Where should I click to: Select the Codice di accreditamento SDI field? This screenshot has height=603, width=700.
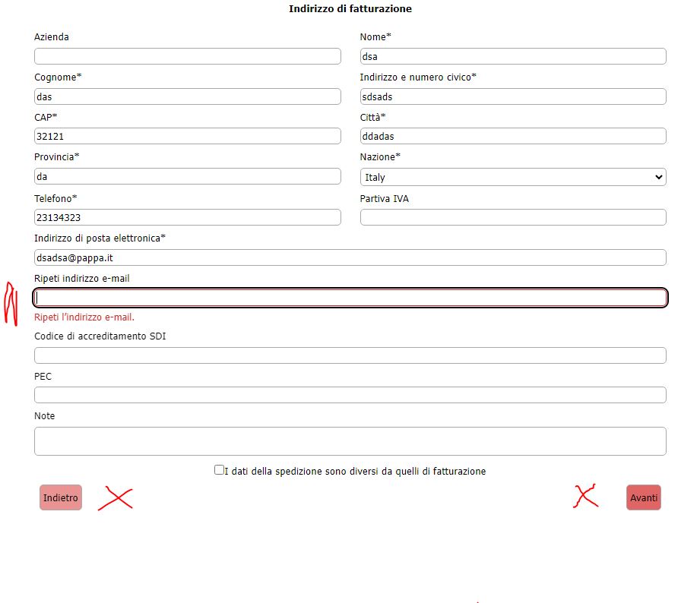pyautogui.click(x=350, y=355)
